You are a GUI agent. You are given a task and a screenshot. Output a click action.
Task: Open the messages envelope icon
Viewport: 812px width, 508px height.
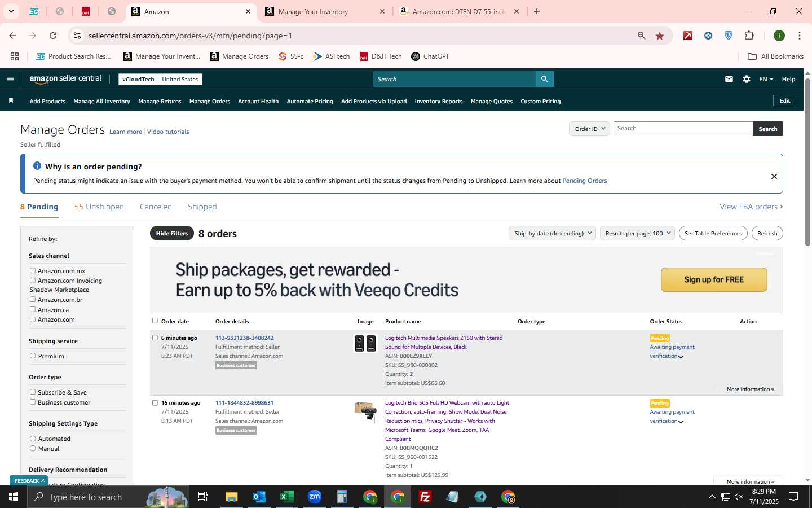(x=729, y=79)
